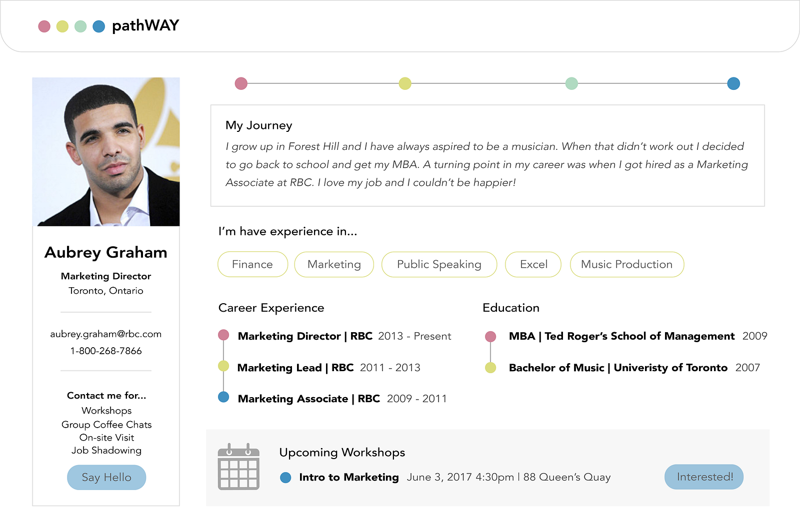The height and width of the screenshot is (532, 800).
Task: Click the Marketing Director career bullet dot
Action: 223,335
